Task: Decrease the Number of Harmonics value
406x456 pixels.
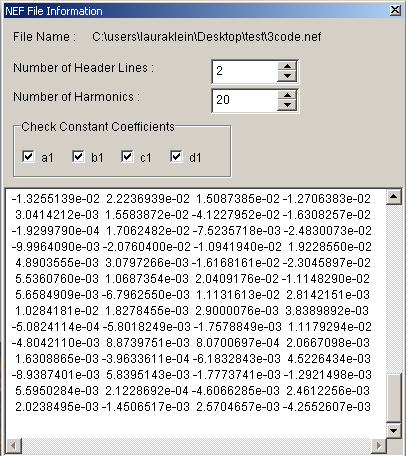Action: click(x=287, y=105)
